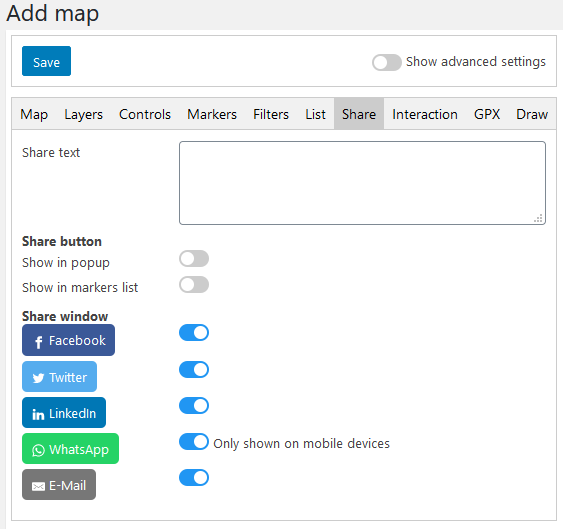Turn off the Twitter share toggle

(x=194, y=370)
